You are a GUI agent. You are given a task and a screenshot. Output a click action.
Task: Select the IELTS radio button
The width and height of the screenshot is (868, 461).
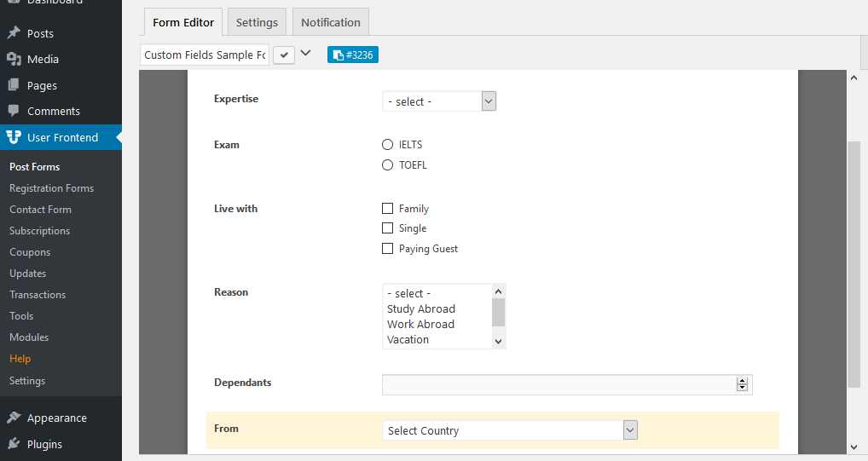387,145
